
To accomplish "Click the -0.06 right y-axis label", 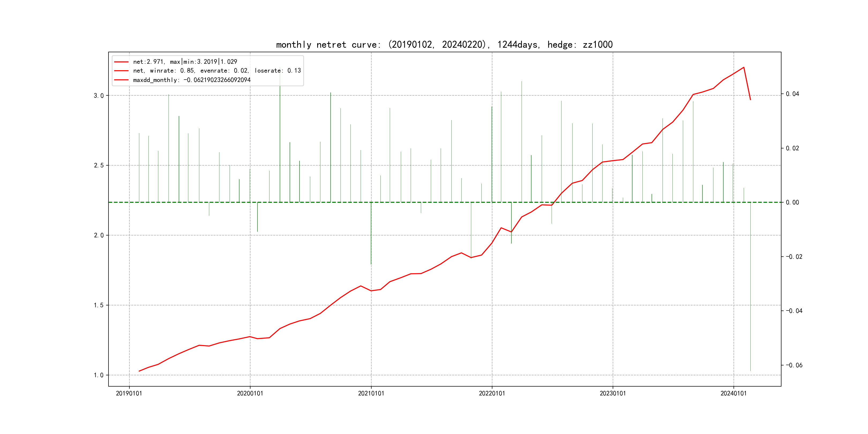I will [x=794, y=365].
